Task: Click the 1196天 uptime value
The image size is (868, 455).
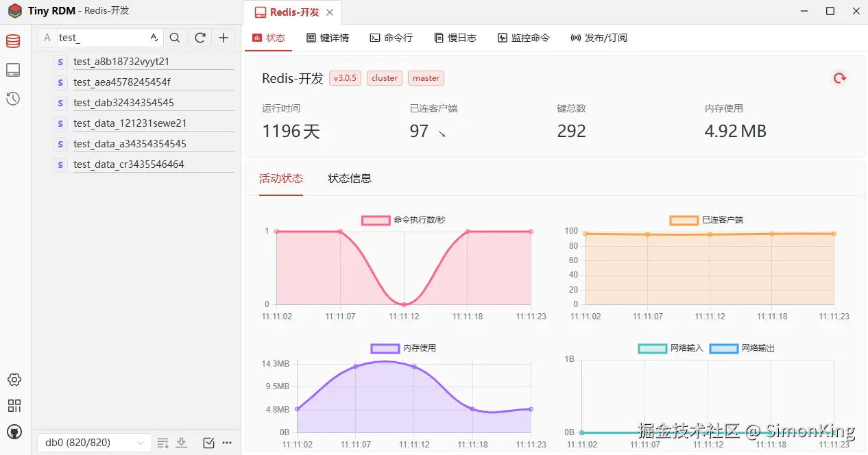Action: (291, 131)
